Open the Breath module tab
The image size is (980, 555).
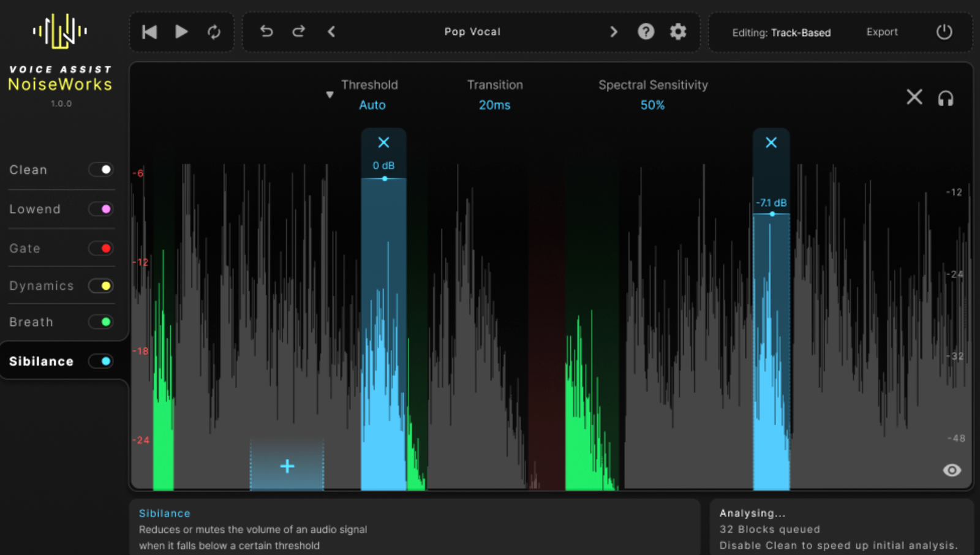point(31,322)
